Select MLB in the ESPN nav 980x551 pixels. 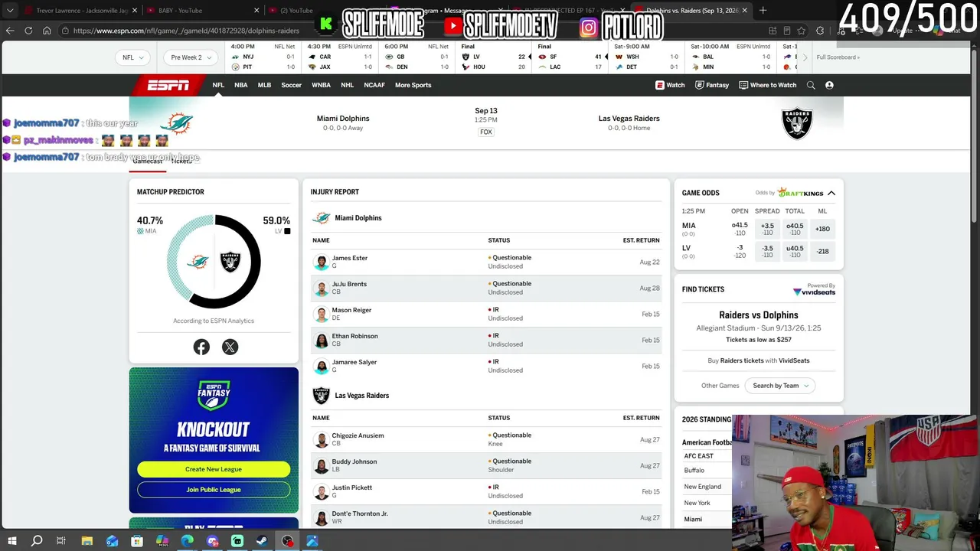point(264,85)
